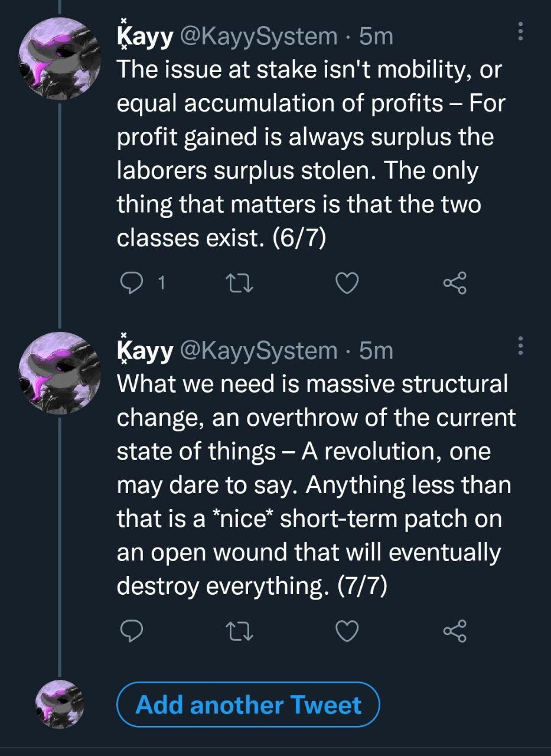Share the 7/7 tweet
The width and height of the screenshot is (551, 756).
pos(455,631)
